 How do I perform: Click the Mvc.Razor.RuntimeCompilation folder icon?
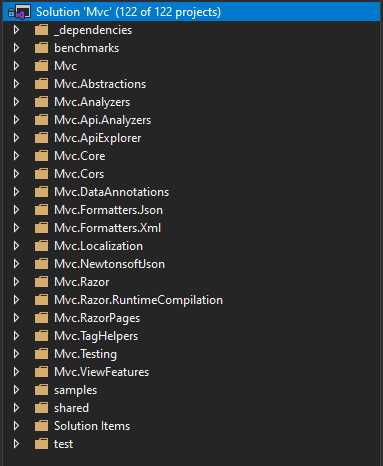[41, 300]
